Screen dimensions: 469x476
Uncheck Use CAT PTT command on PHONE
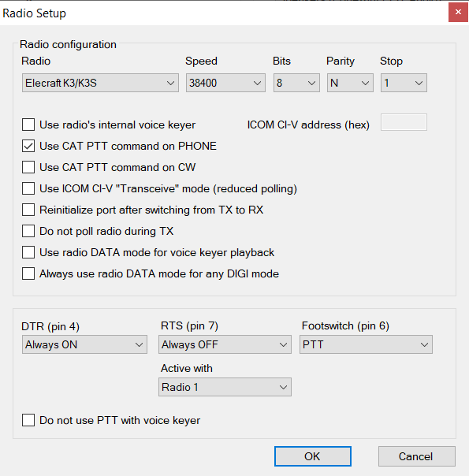[x=28, y=146]
